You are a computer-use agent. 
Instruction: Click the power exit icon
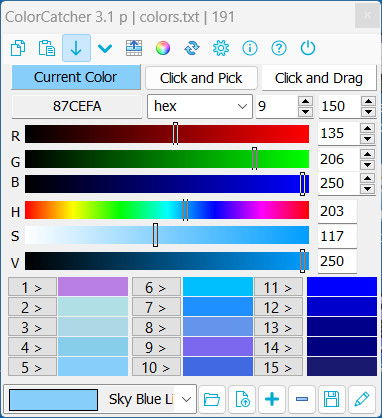(308, 48)
